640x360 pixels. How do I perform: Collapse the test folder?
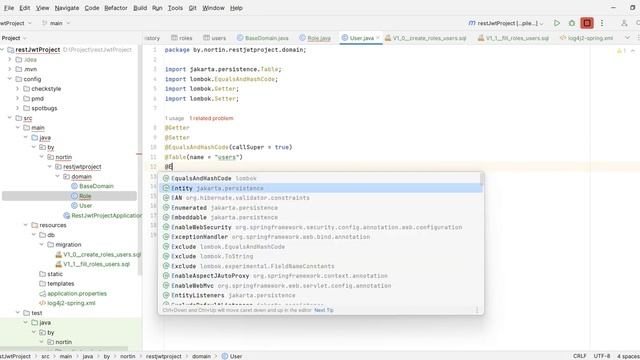(x=18, y=313)
